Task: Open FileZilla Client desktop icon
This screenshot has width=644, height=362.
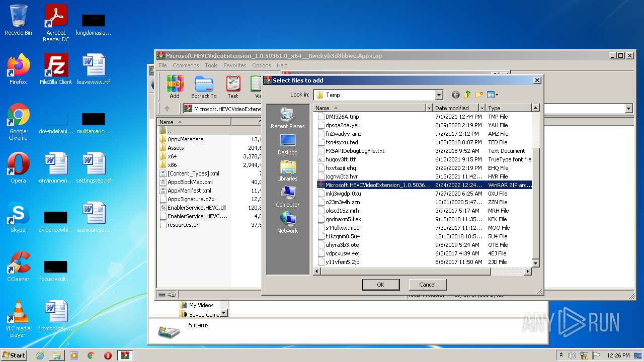Action: [56, 69]
